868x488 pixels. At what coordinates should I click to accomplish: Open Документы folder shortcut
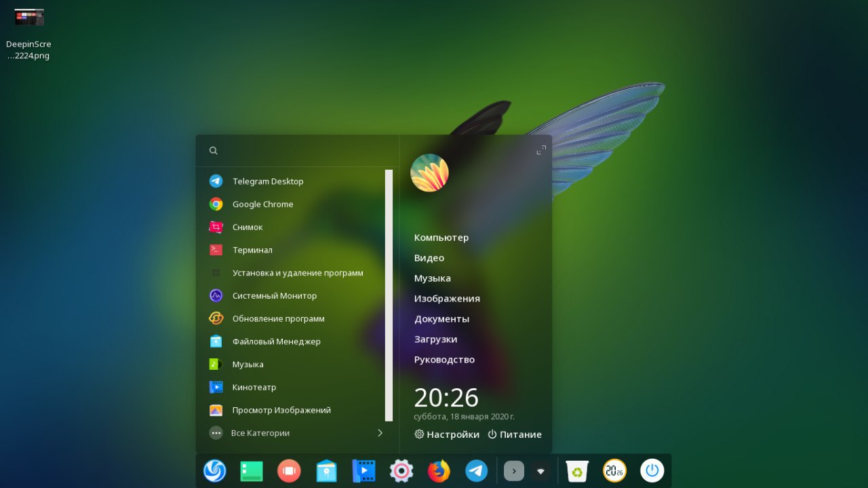(441, 319)
